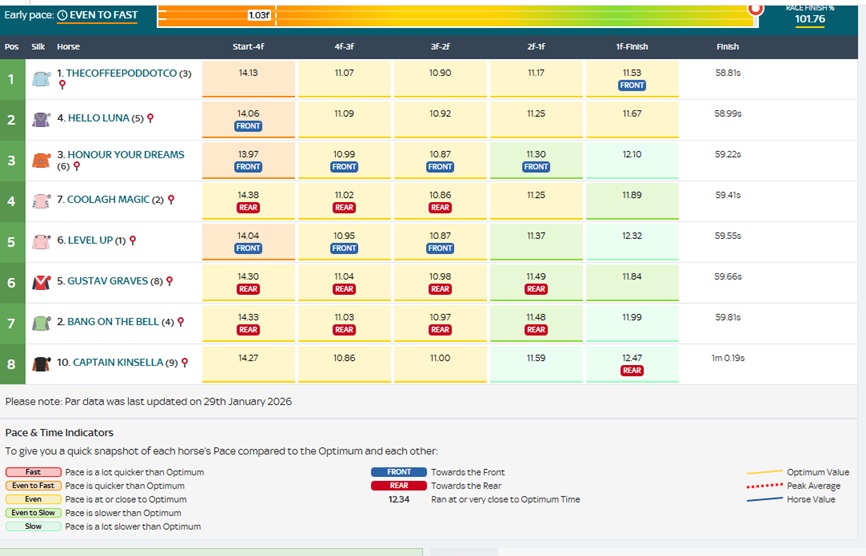The height and width of the screenshot is (556, 866).
Task: Click the FRONT badge in Hello Luna's Start-4f cell
Action: click(248, 126)
